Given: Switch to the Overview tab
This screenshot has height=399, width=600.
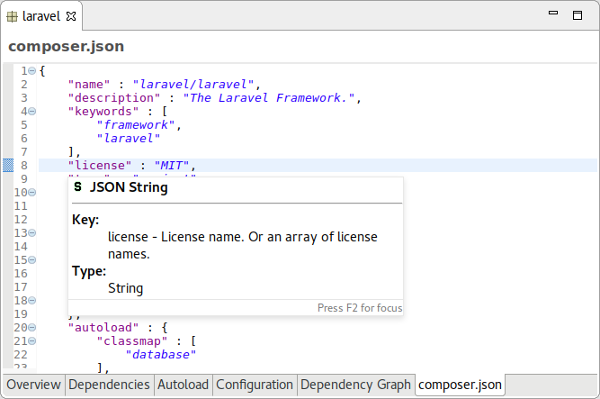Looking at the screenshot, I should coord(34,384).
